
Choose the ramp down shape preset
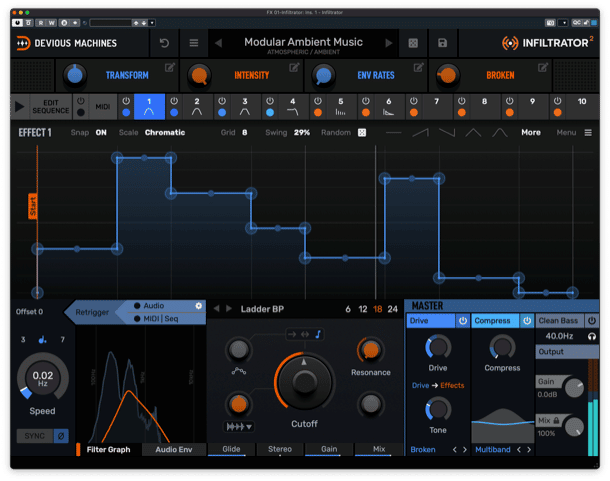coord(447,133)
